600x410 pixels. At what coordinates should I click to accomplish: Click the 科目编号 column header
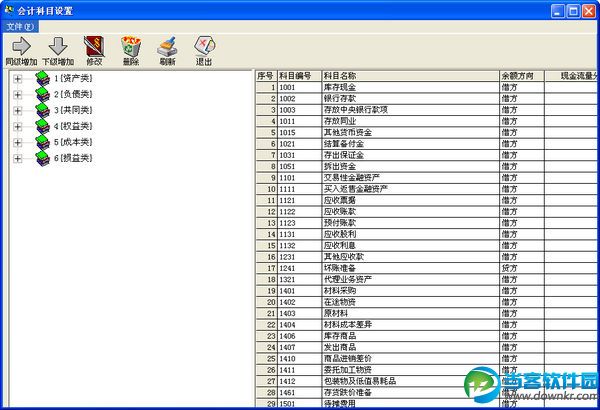(x=299, y=76)
